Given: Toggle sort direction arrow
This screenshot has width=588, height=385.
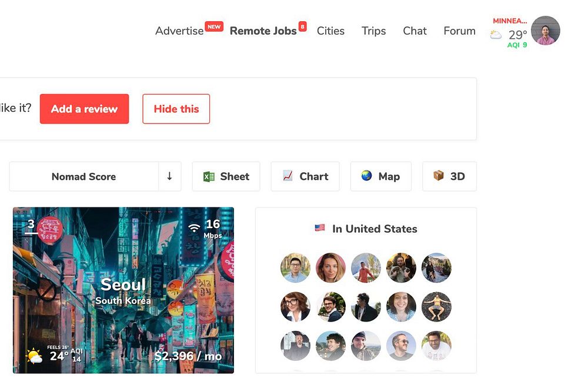Looking at the screenshot, I should 169,176.
